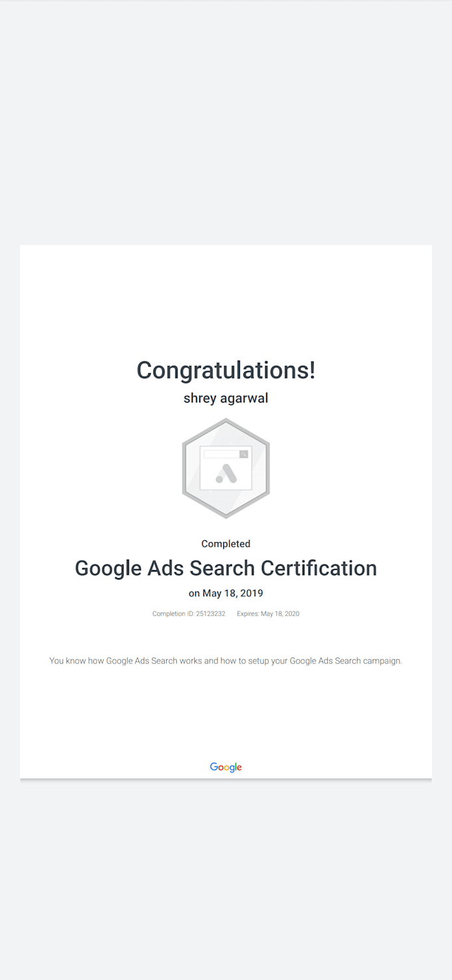Screen dimensions: 452x980
Task: Click the Google Ads logo inside badge
Action: pos(226,474)
